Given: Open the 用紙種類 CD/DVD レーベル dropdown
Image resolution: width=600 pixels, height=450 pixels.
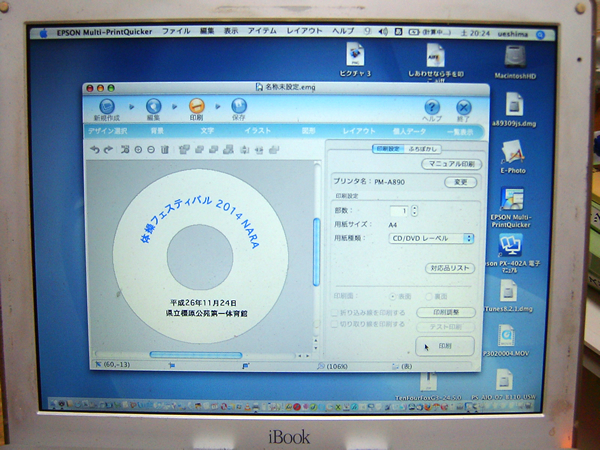Looking at the screenshot, I should 431,238.
